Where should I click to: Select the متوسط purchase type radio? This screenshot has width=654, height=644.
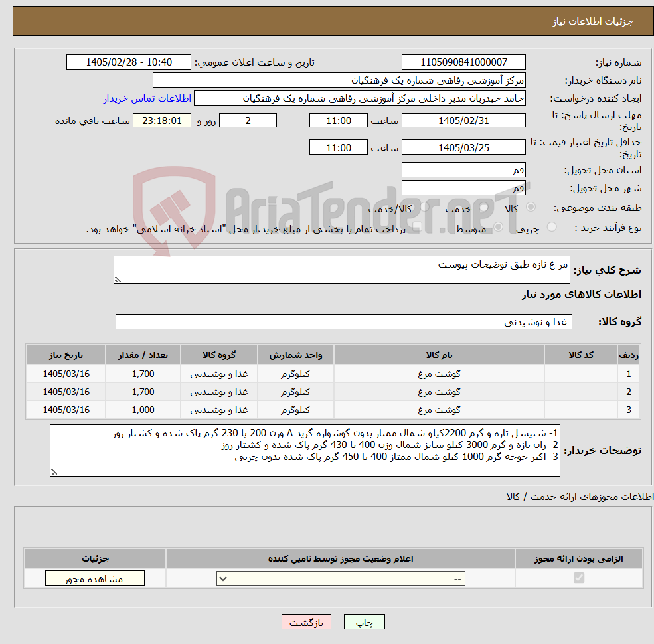tap(498, 227)
